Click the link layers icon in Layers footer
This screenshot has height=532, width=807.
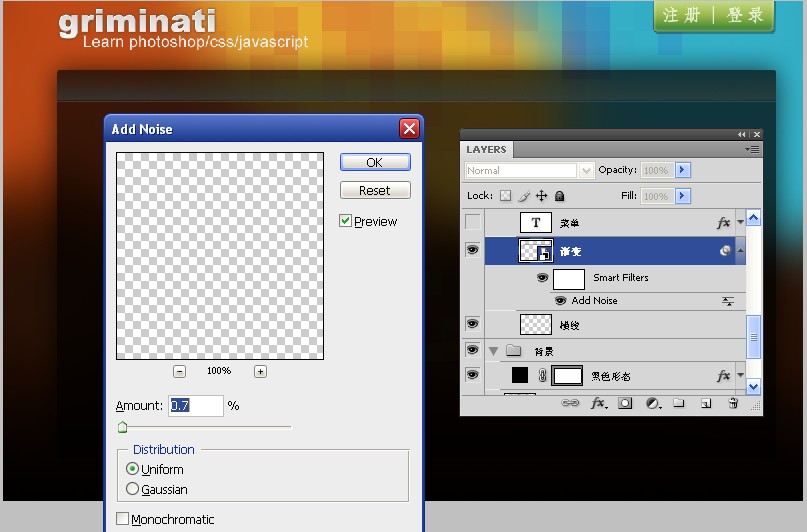coord(571,404)
